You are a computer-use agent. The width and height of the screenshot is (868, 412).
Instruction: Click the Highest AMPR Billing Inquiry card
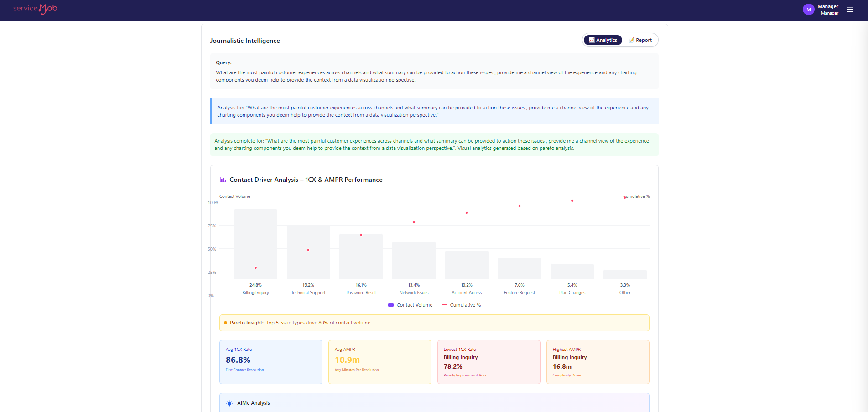click(x=598, y=362)
